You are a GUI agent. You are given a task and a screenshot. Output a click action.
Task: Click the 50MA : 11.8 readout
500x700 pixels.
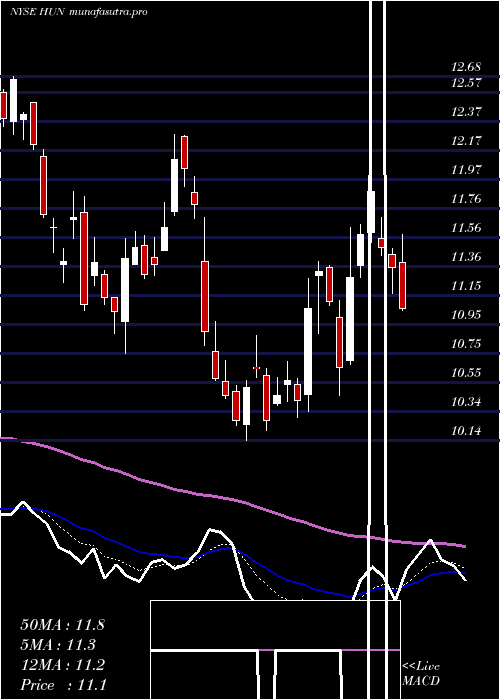(62, 625)
